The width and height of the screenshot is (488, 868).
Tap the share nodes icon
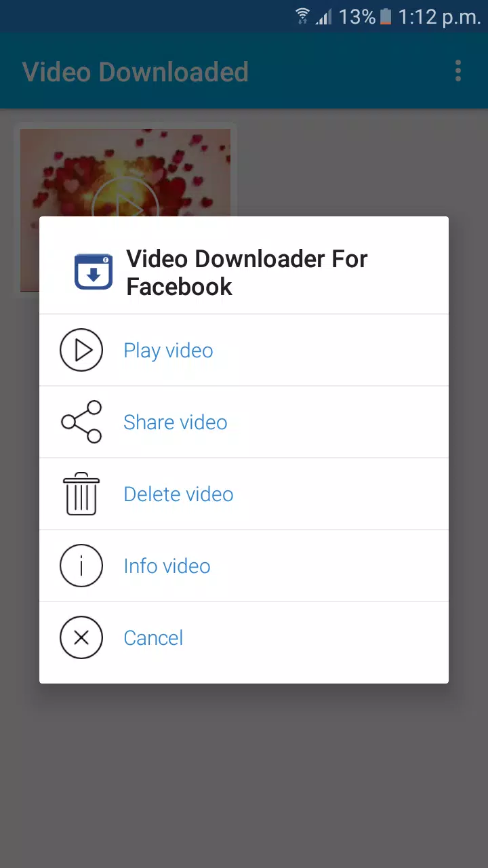(81, 422)
